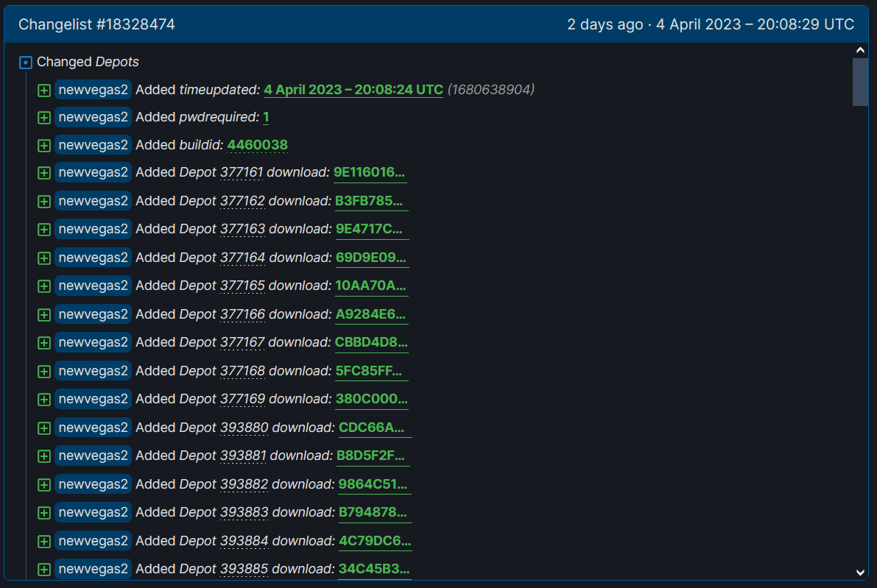Click depot ID 377165
The width and height of the screenshot is (877, 588).
point(242,285)
